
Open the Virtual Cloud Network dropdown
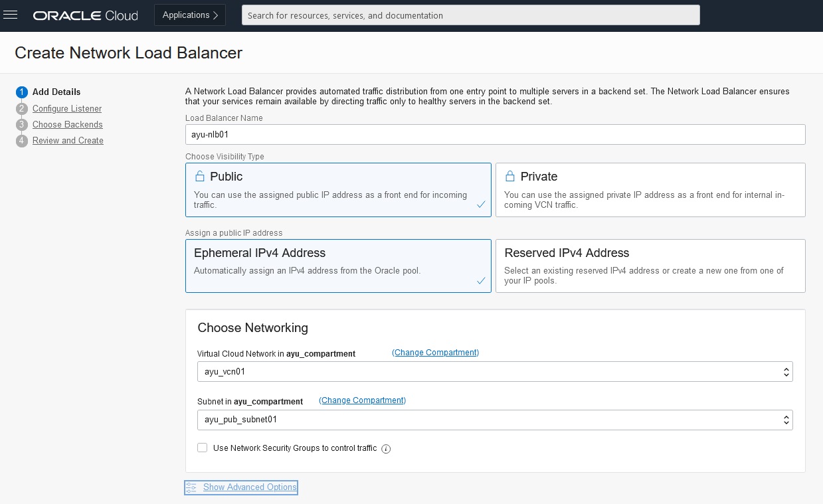[x=495, y=372]
